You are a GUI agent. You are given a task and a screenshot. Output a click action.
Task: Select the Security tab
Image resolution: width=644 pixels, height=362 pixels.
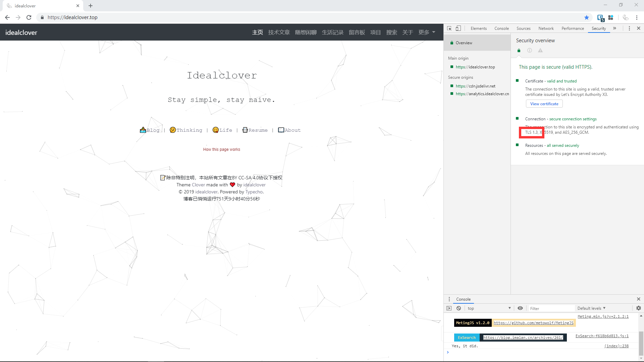click(x=599, y=28)
